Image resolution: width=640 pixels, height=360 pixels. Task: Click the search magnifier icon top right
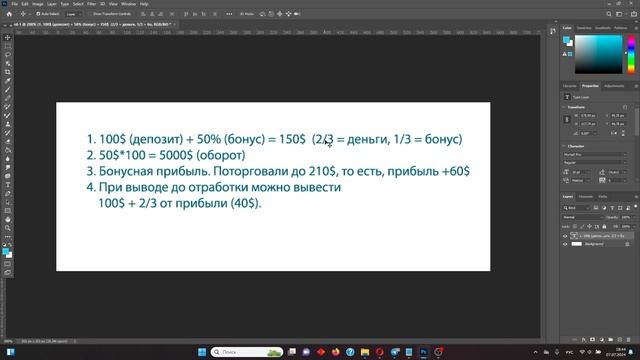609,14
